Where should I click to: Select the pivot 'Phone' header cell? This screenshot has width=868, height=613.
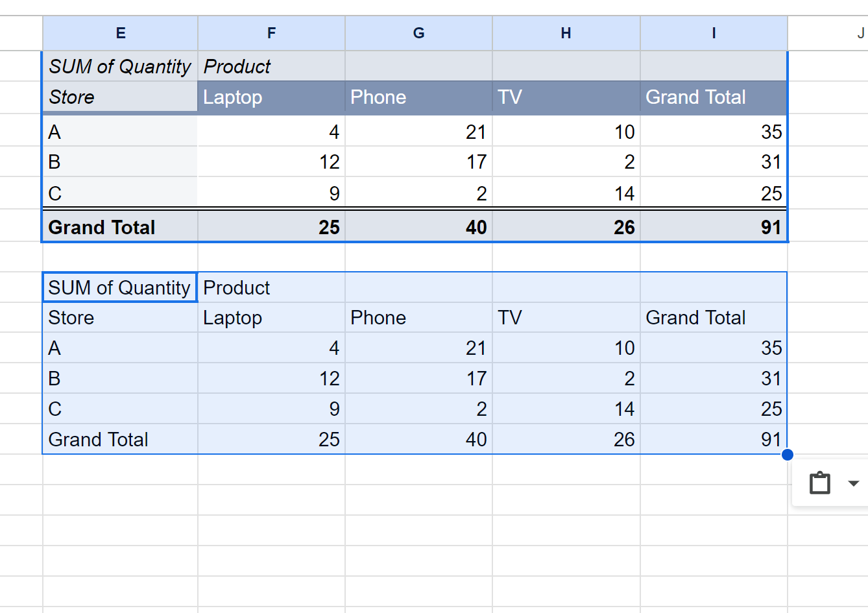pos(418,97)
